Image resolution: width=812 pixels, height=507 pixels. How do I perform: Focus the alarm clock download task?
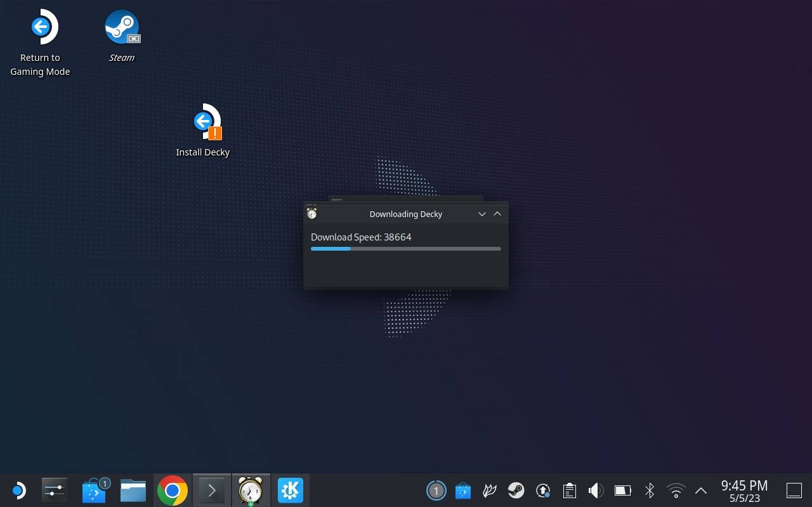click(251, 491)
